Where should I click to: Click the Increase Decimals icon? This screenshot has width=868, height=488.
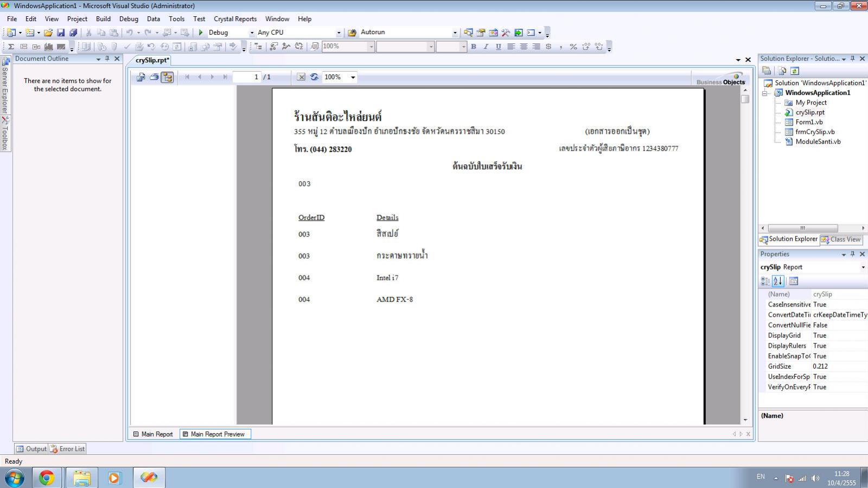click(x=586, y=47)
